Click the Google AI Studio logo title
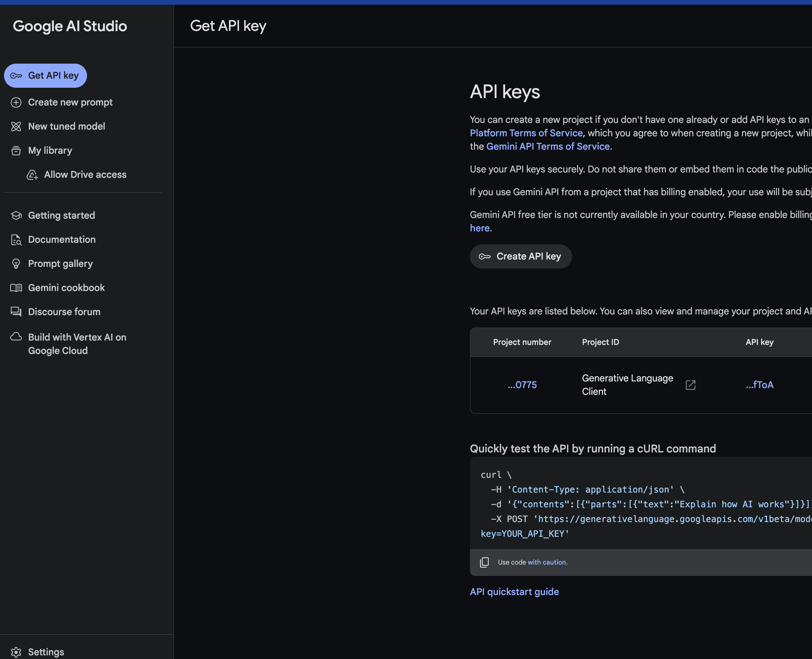 click(70, 26)
